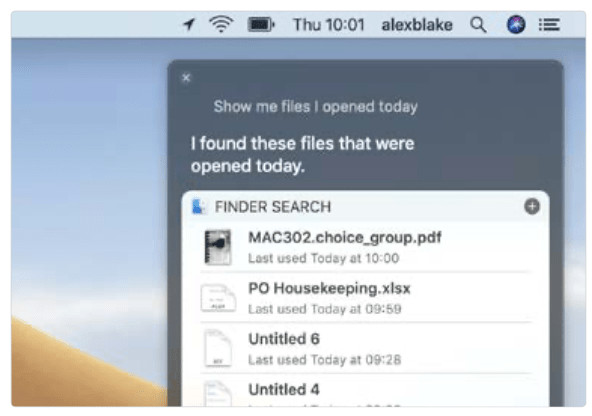Click the Wi-Fi status icon
The image size is (592, 416).
click(x=221, y=25)
